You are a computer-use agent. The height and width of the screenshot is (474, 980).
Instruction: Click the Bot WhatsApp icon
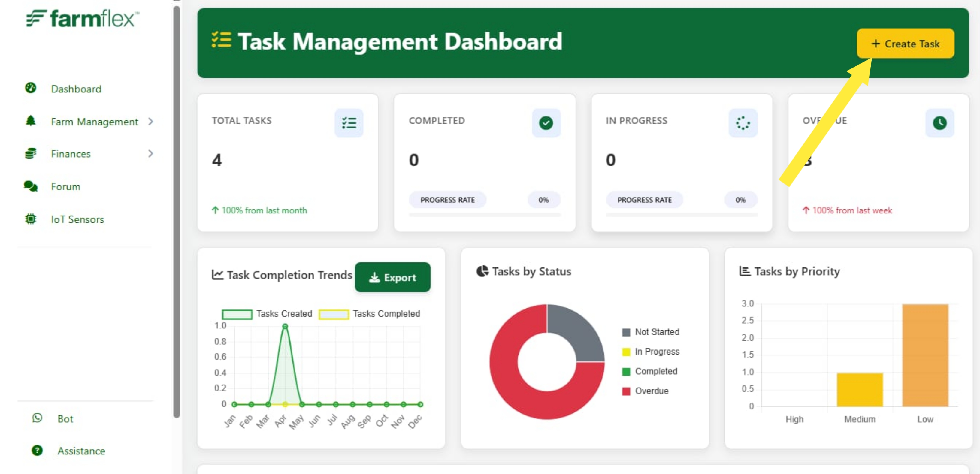[x=37, y=418]
